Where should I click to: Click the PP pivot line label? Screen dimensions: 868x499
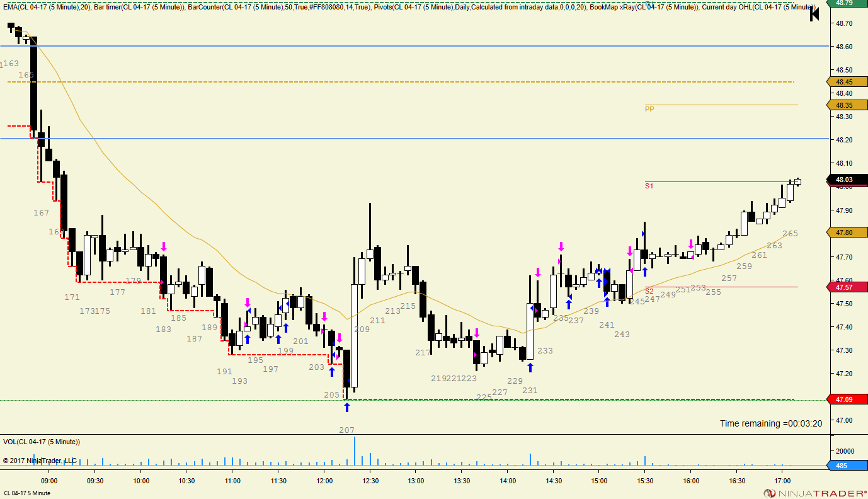(x=649, y=109)
